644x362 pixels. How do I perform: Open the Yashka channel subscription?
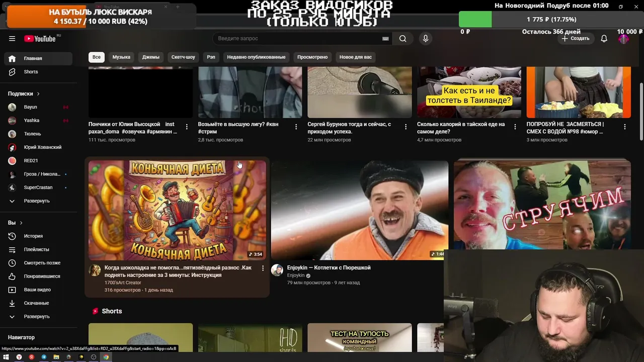38,121
